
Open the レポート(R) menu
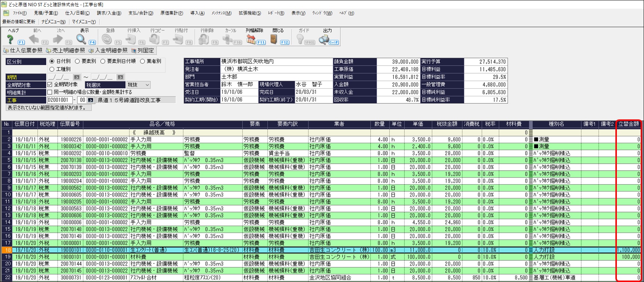(x=276, y=13)
